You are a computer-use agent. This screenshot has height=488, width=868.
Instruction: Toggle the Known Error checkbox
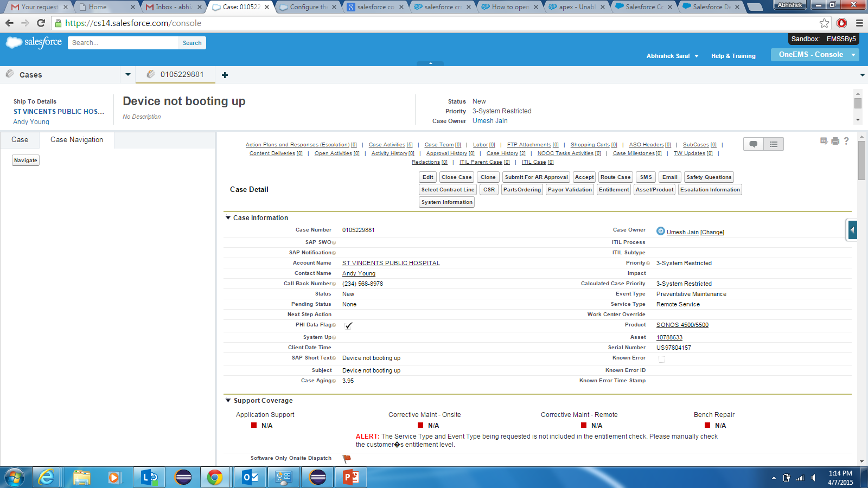click(661, 359)
